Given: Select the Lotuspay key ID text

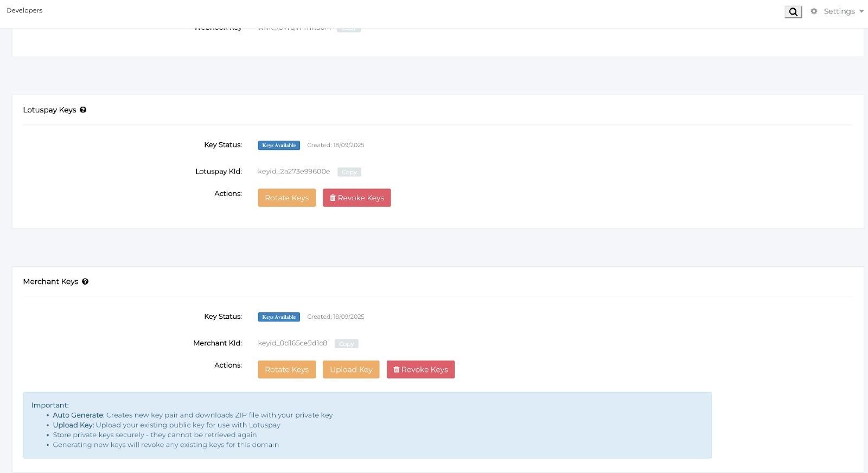Looking at the screenshot, I should (293, 172).
